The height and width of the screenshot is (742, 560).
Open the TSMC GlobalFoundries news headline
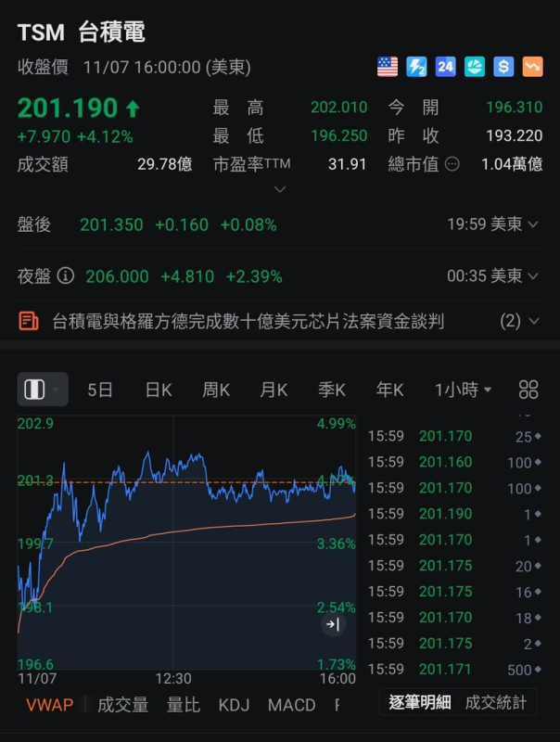pos(248,321)
